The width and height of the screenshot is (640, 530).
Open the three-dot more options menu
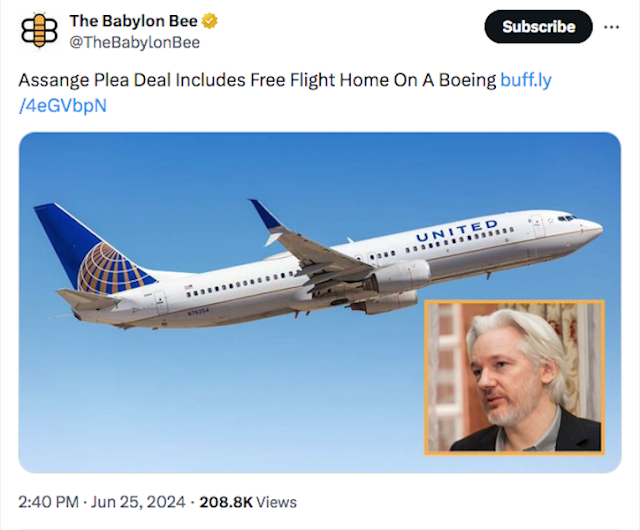tap(611, 27)
